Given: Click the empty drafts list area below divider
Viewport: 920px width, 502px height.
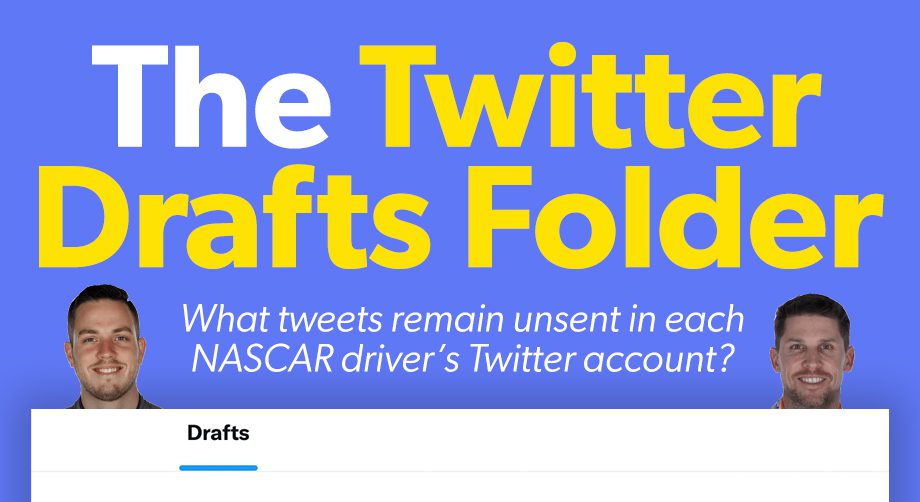Looking at the screenshot, I should [460, 487].
